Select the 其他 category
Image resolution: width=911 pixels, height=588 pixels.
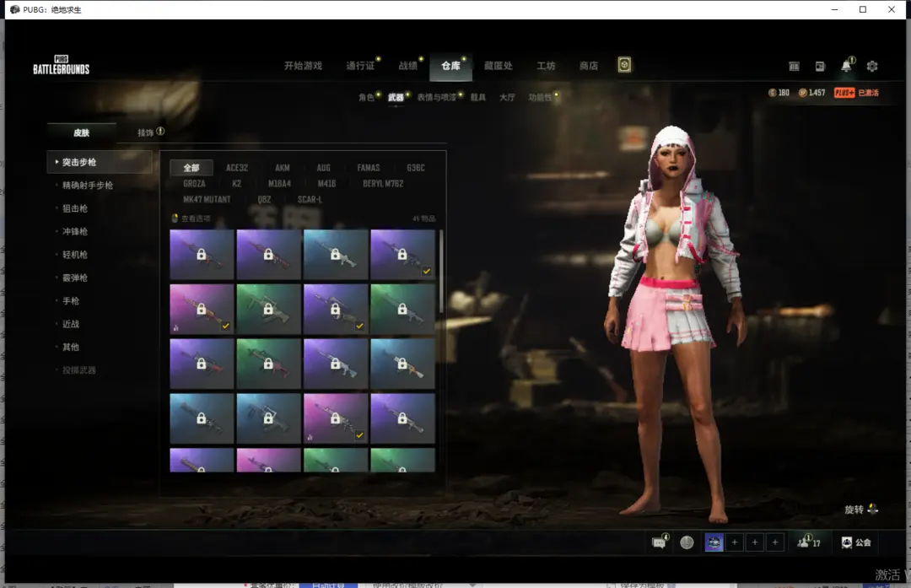click(71, 347)
